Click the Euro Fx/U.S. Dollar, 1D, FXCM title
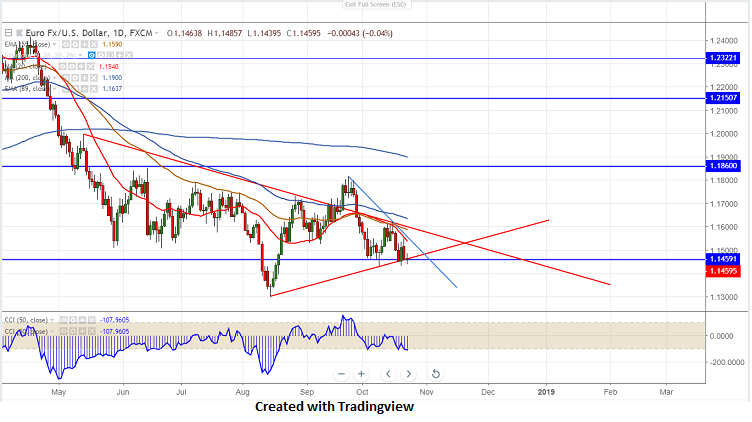The image size is (752, 422). click(x=89, y=33)
